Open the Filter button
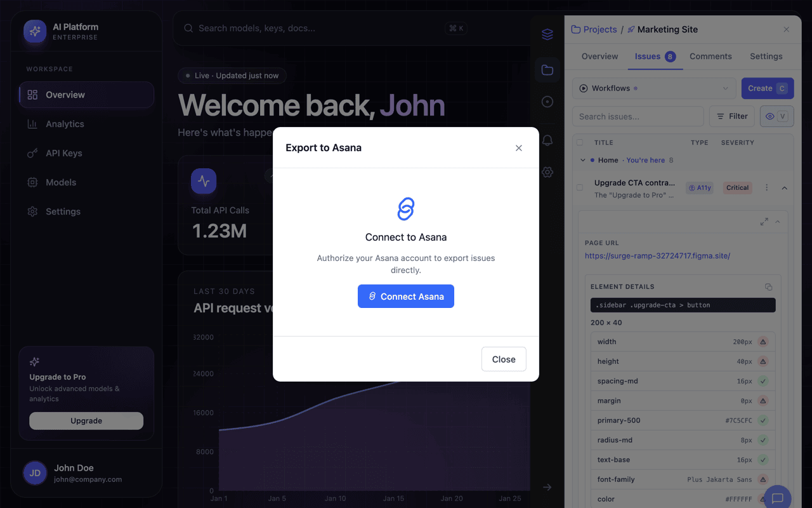Screen dimensions: 812x508 point(731,116)
